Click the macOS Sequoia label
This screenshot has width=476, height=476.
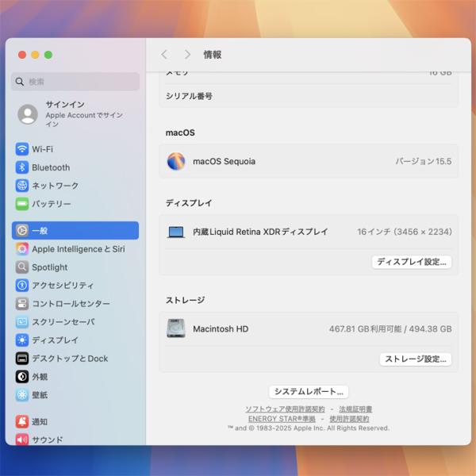[x=224, y=161]
